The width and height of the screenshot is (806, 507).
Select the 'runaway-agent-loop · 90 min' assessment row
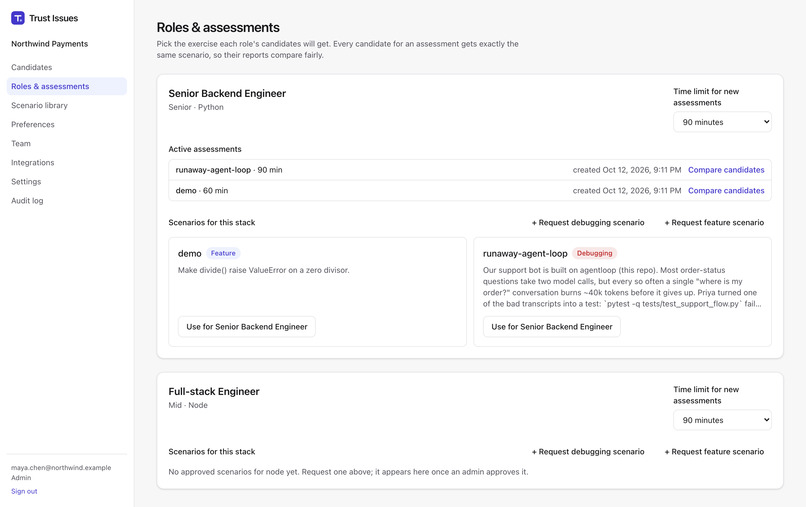470,170
